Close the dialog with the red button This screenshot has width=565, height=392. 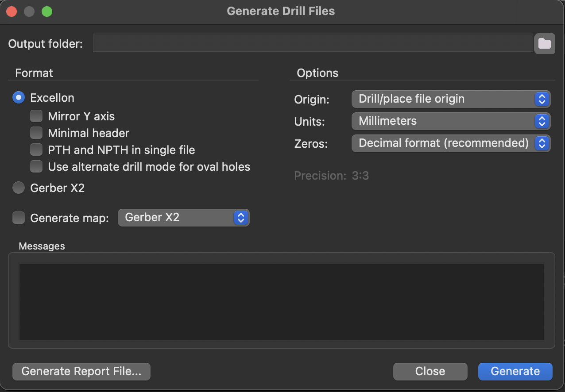12,12
